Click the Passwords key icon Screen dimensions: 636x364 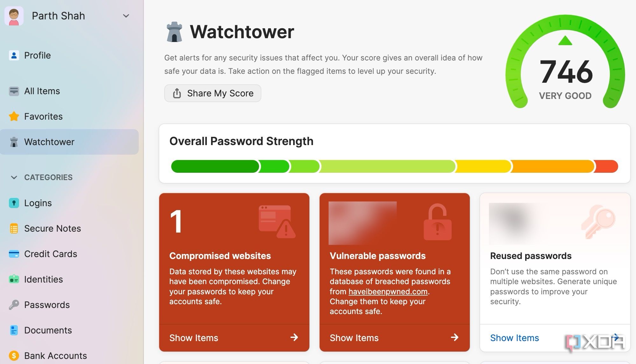tap(14, 305)
